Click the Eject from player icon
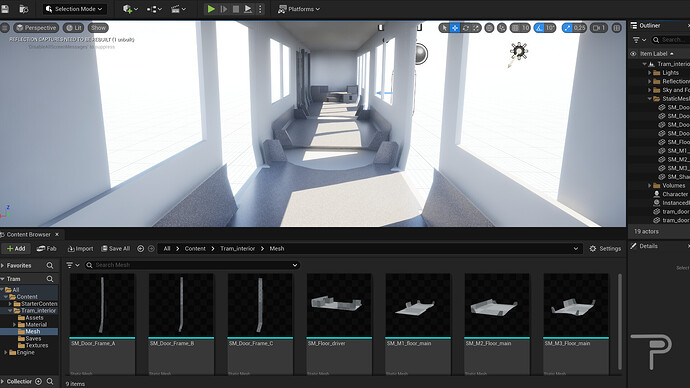Screen dimensions: 690x388 coord(248,9)
